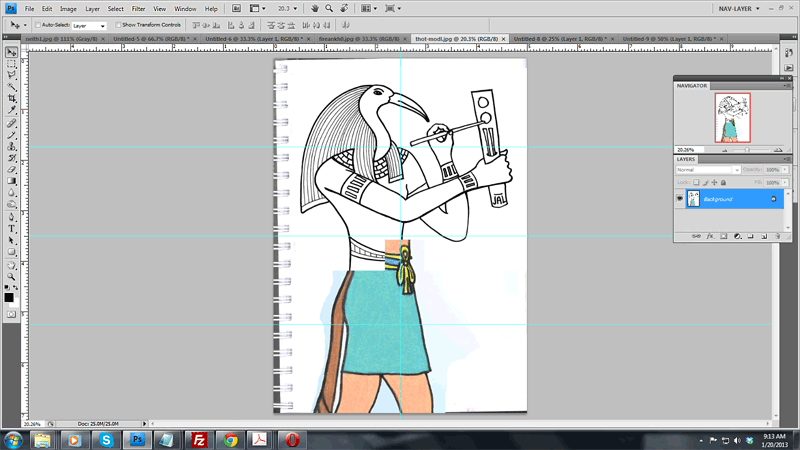Click the black foreground color swatch
800x450 pixels.
click(9, 297)
